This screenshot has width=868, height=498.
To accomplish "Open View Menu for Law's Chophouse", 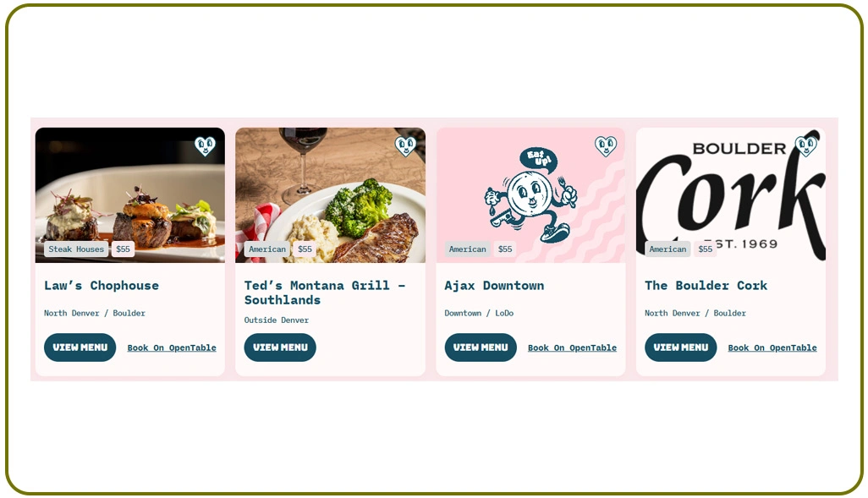I will click(x=80, y=348).
